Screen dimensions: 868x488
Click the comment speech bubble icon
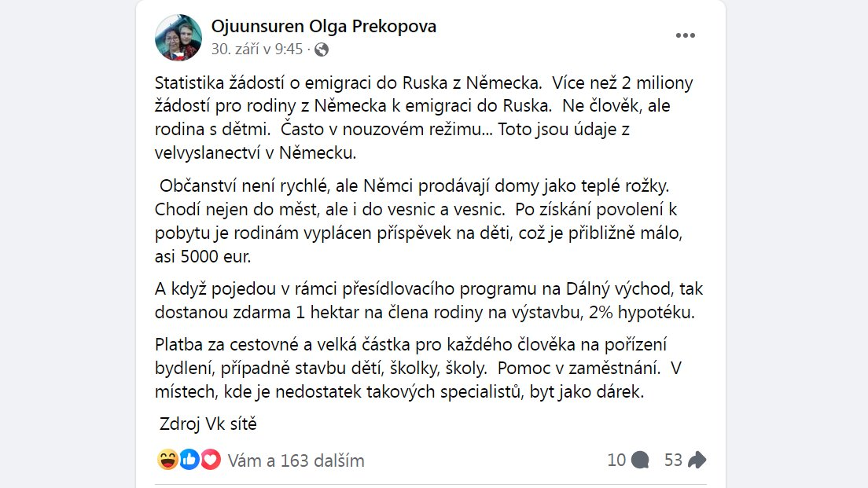pyautogui.click(x=641, y=460)
